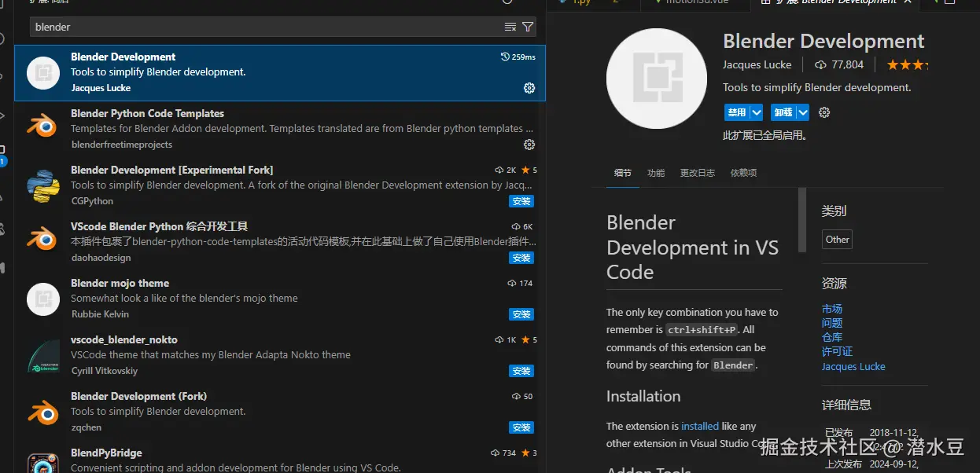980x473 pixels.
Task: Click the orange star rating in details
Action: click(x=908, y=64)
